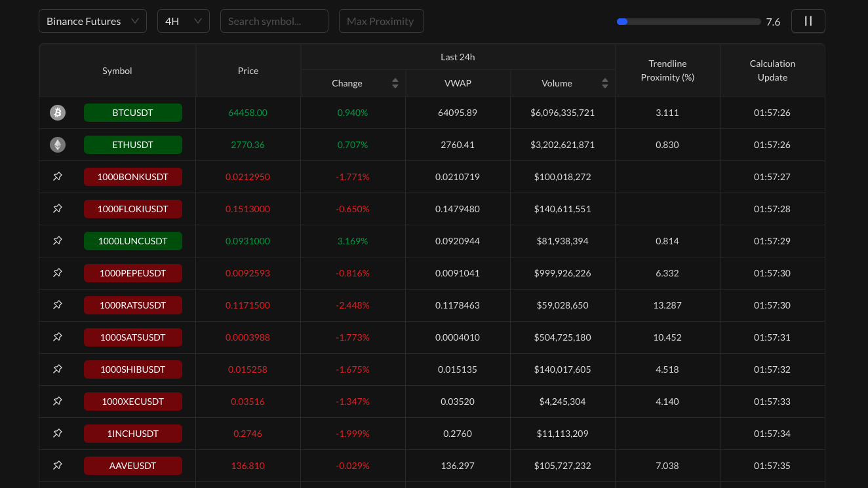Click volume $4,245,304
The image size is (868, 488).
[562, 402]
